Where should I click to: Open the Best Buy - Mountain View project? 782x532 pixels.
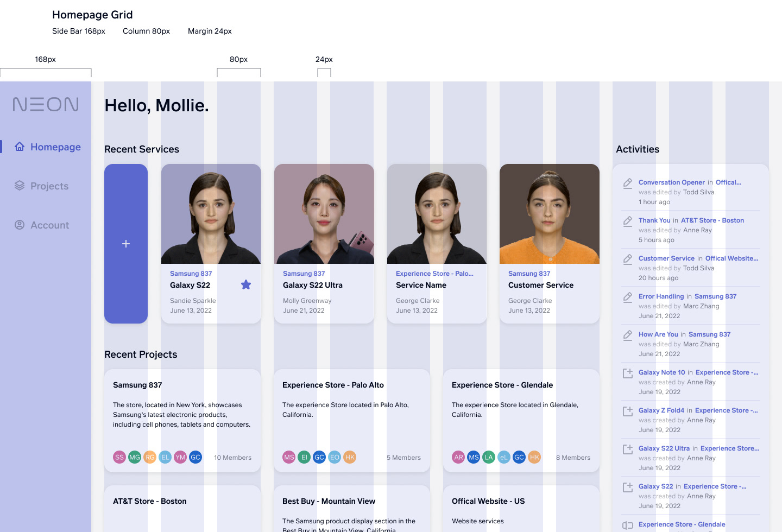[x=329, y=501]
